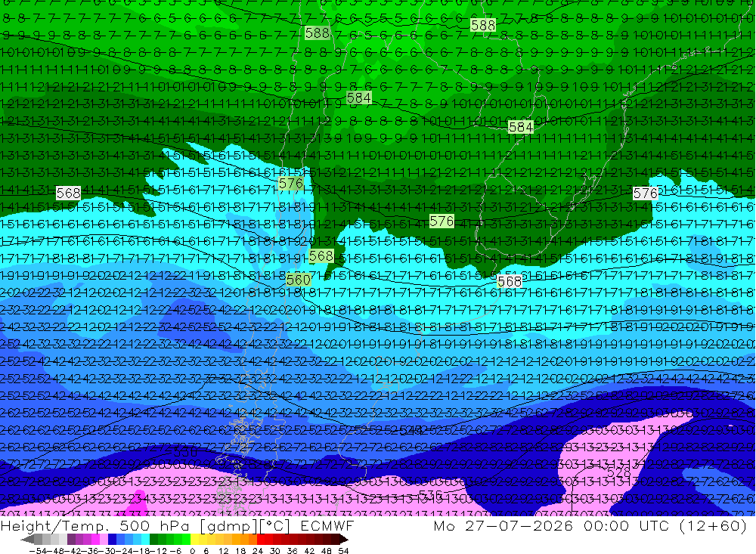The height and width of the screenshot is (554, 756).
Task: Click the legend value -54
Action: click(38, 551)
